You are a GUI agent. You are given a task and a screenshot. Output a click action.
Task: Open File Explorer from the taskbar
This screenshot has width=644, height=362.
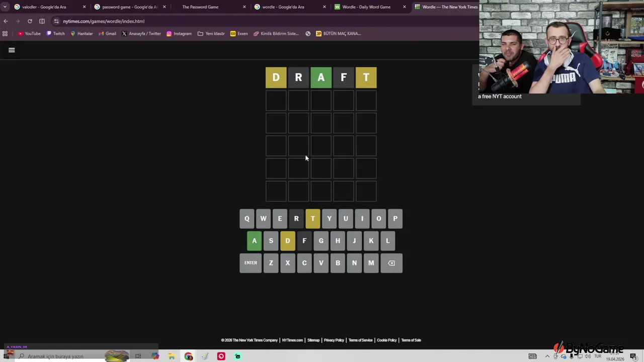tap(172, 356)
